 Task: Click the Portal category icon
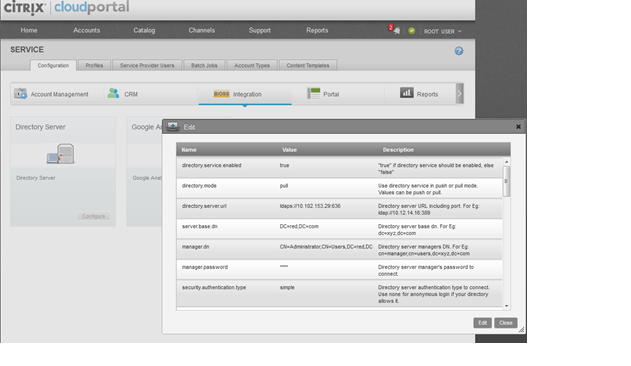313,93
